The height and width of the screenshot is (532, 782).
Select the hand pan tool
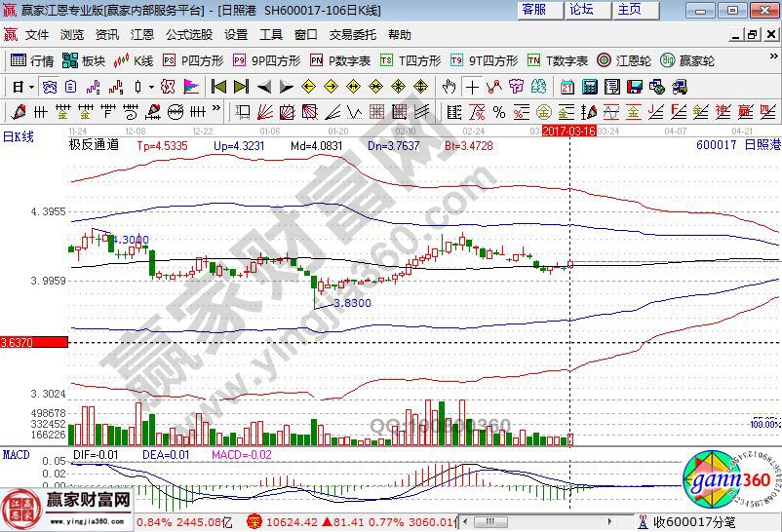coord(449,87)
